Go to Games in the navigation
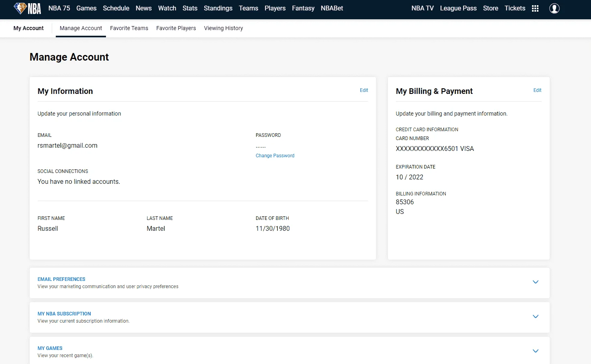591x364 pixels. (x=86, y=8)
